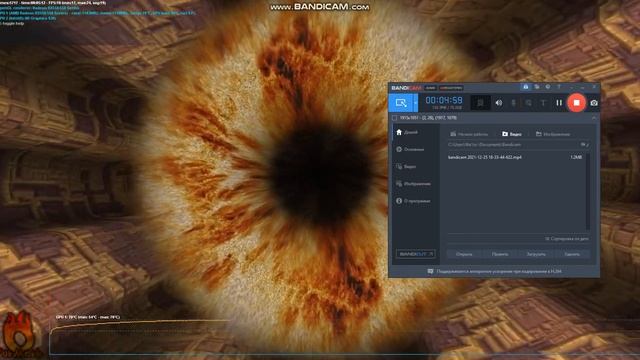
Task: Take a screenshot with the camera icon
Action: [594, 103]
